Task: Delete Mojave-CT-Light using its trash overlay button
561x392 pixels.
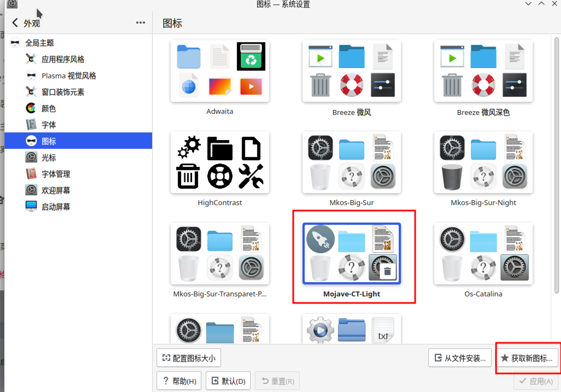Action: pyautogui.click(x=387, y=271)
